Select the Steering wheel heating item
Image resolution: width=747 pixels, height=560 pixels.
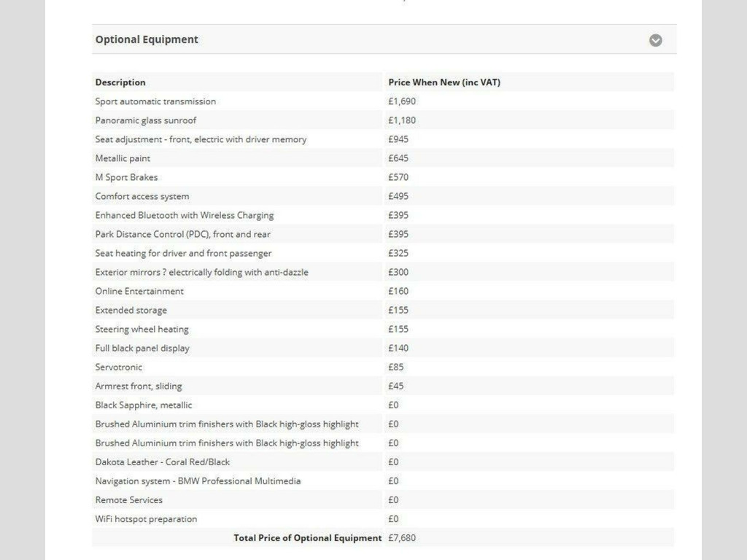142,329
